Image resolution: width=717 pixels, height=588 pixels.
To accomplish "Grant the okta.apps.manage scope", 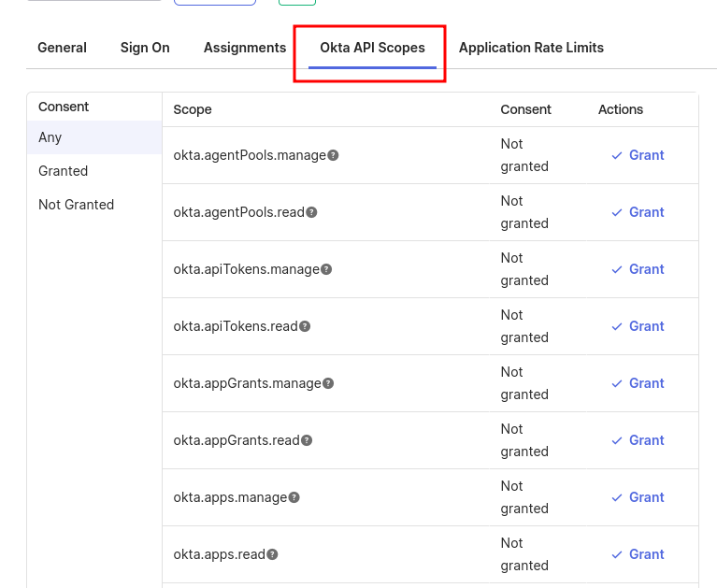I will point(638,497).
